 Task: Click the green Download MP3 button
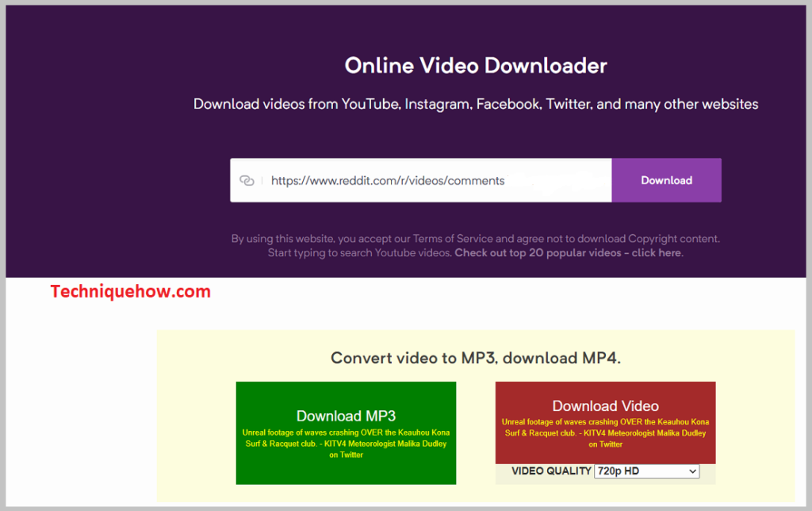coord(346,433)
